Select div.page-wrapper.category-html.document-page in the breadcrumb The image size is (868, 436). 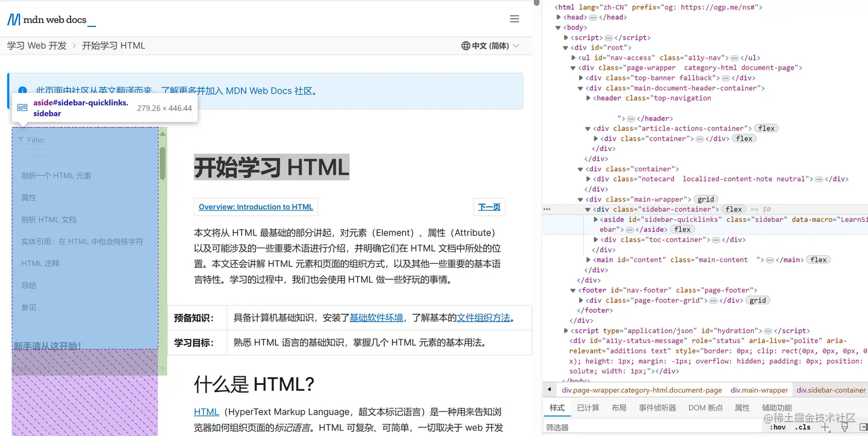pos(642,390)
